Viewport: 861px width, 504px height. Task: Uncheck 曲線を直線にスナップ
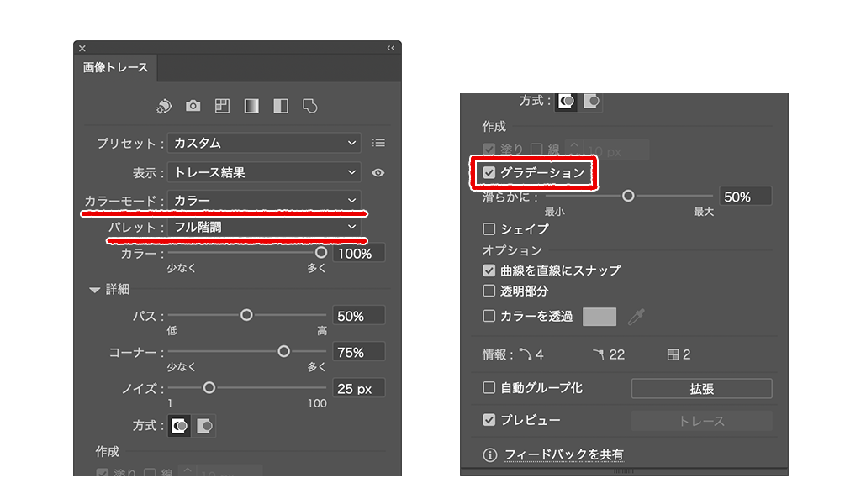point(489,270)
